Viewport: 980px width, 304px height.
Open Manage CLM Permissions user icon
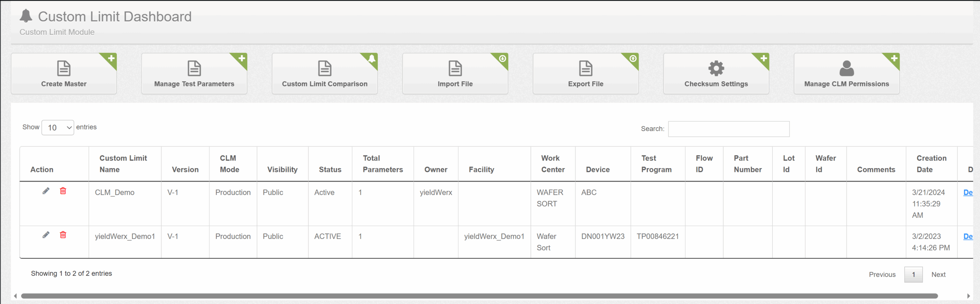pyautogui.click(x=846, y=69)
